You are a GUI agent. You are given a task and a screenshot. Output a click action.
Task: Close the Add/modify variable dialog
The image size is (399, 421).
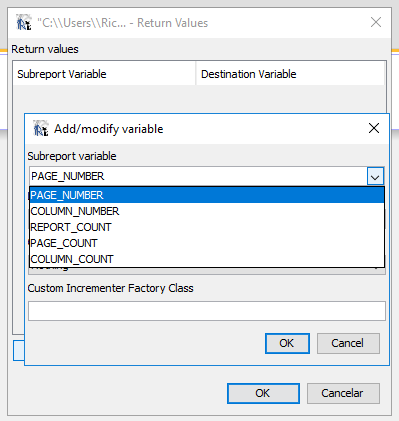(374, 128)
